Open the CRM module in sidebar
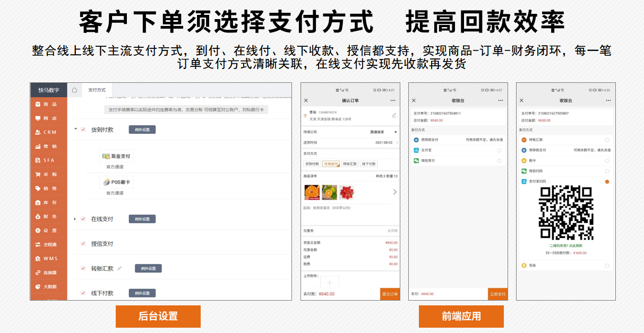The width and height of the screenshot is (644, 333). tap(49, 132)
